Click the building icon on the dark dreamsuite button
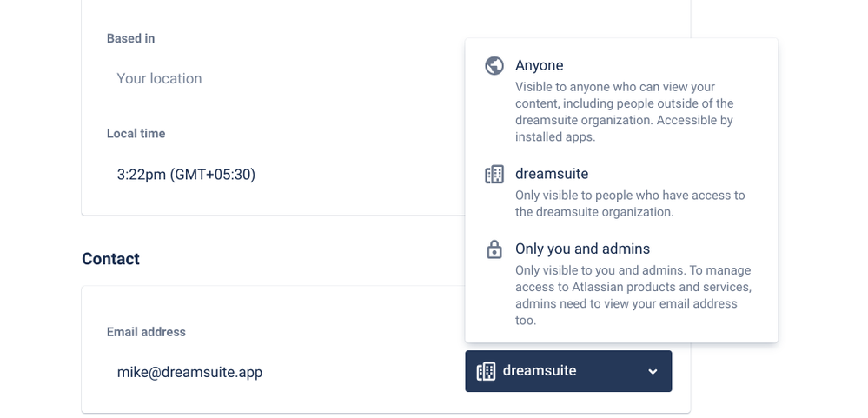This screenshot has width=868, height=418. [487, 371]
